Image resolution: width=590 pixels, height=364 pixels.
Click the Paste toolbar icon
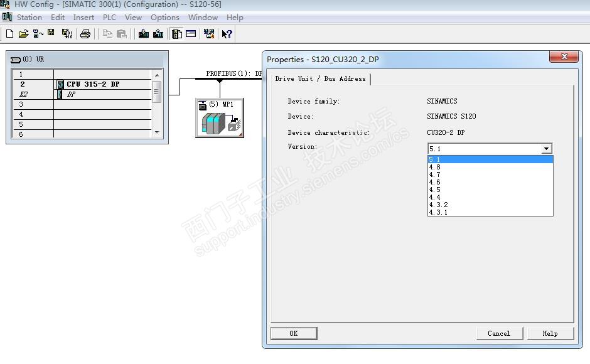click(x=122, y=34)
